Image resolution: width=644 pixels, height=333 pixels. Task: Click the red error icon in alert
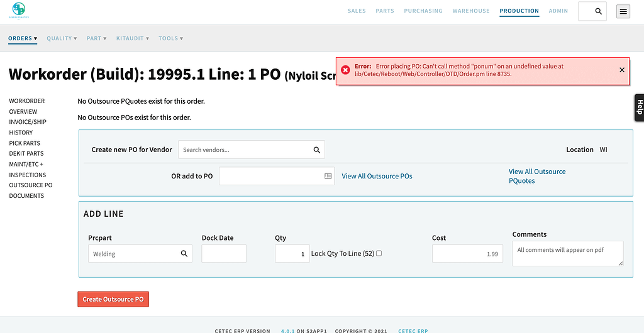tap(346, 70)
